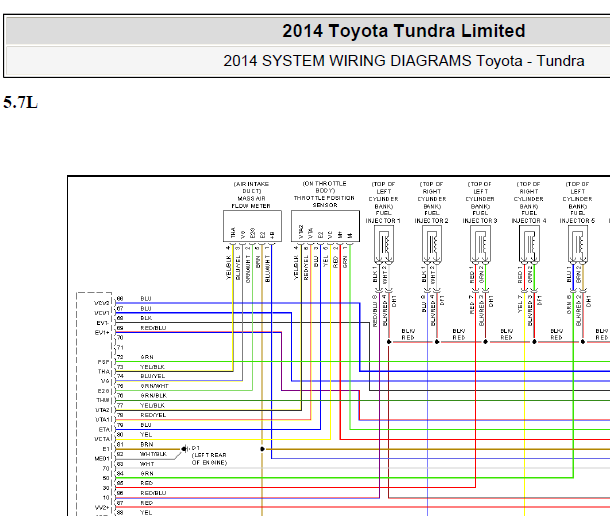Click the 'GRN/BLK' wire label at pin 76
The width and height of the screenshot is (610, 516).
(153, 396)
